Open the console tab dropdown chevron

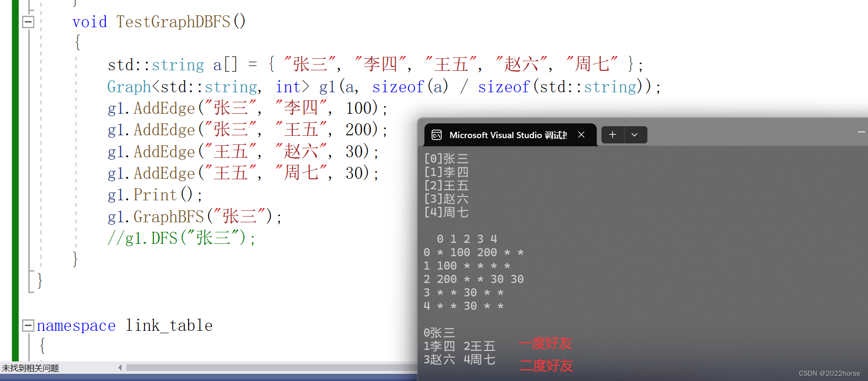point(634,135)
